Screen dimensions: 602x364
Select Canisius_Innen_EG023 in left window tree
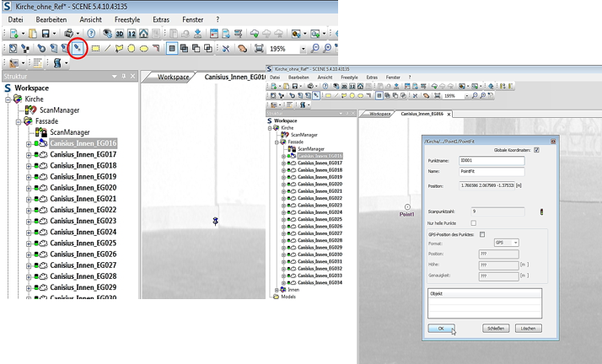tap(83, 221)
